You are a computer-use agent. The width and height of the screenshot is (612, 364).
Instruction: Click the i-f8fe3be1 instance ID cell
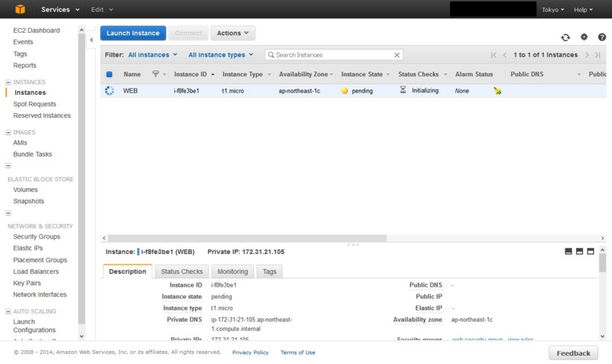[x=186, y=91]
